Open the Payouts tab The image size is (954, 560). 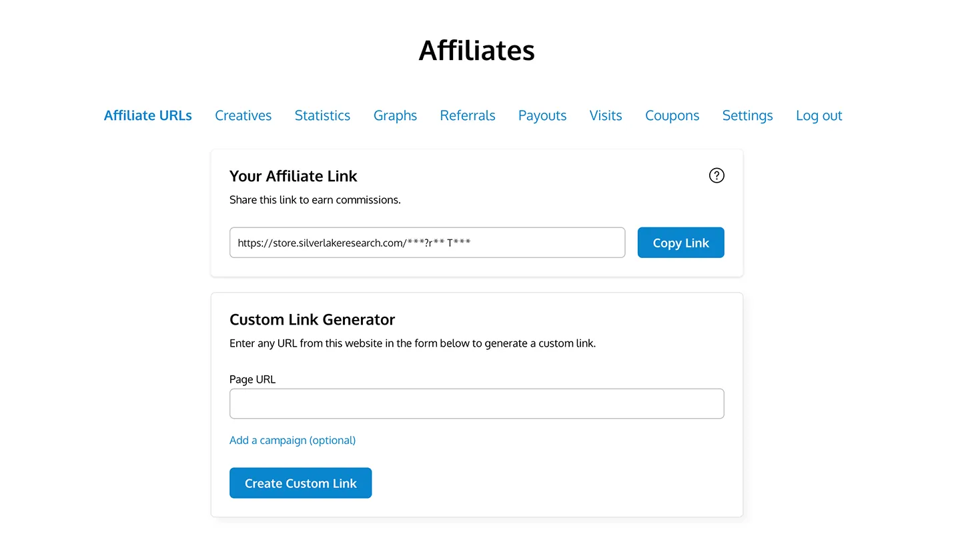point(542,115)
